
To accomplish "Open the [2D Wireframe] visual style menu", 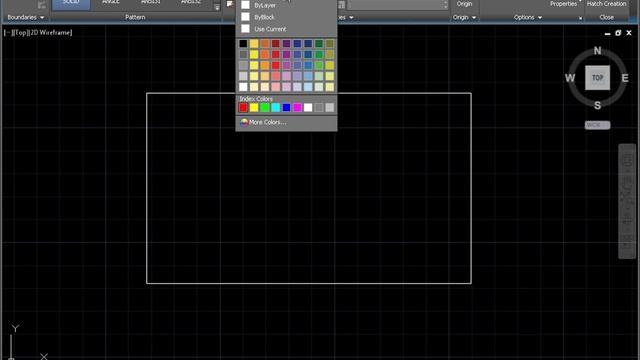I will pos(50,33).
